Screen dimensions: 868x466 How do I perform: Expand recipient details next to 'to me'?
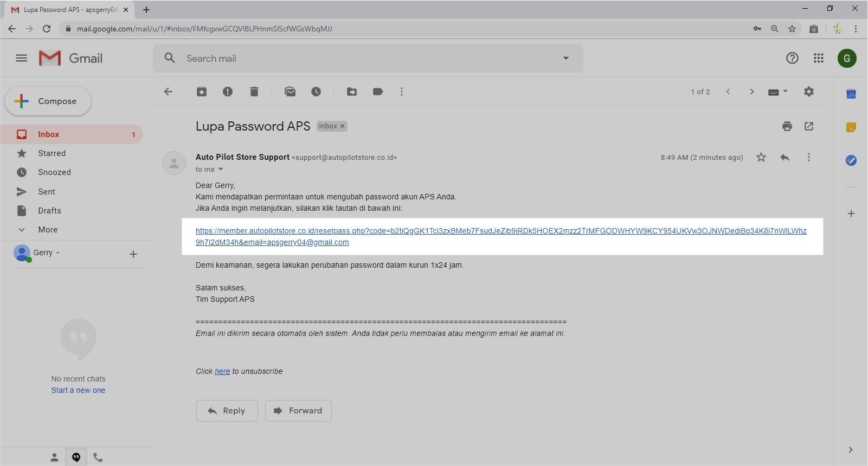pyautogui.click(x=221, y=170)
